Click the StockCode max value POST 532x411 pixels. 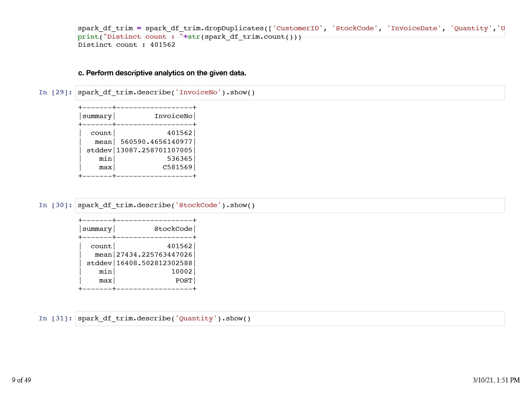coord(184,280)
